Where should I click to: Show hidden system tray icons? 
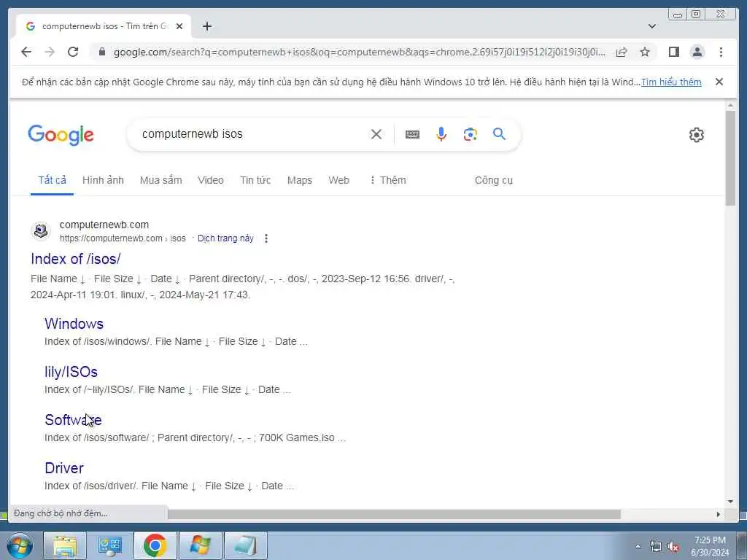pyautogui.click(x=638, y=547)
